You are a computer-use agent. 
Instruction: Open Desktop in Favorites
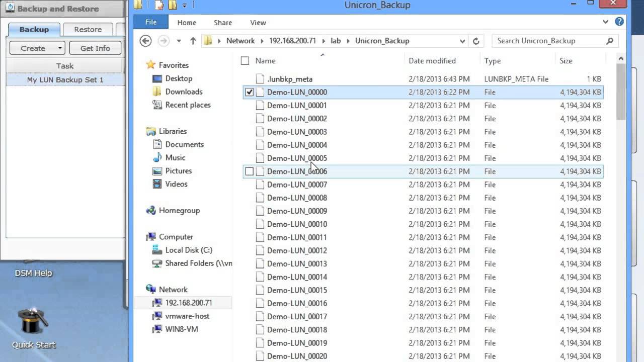coord(179,78)
